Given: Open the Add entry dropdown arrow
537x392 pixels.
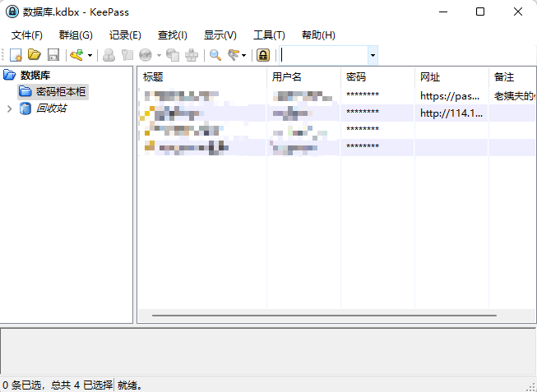Looking at the screenshot, I should (x=90, y=55).
